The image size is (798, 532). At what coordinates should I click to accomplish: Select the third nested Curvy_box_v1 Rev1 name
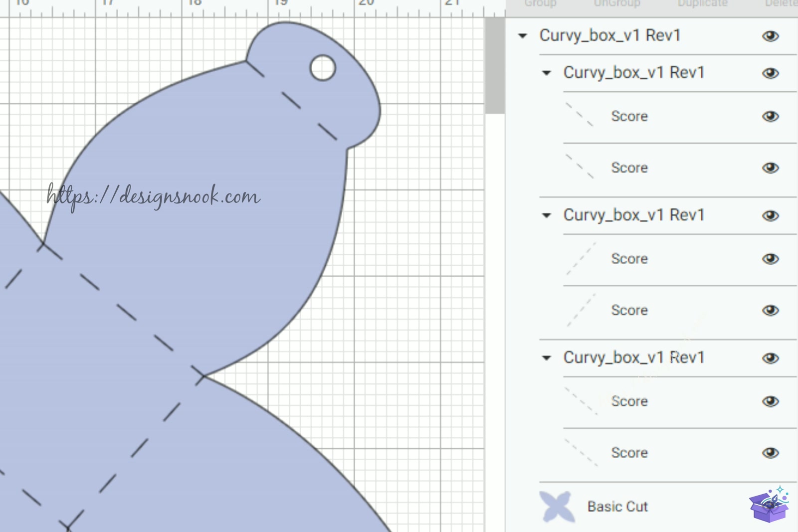coord(634,357)
